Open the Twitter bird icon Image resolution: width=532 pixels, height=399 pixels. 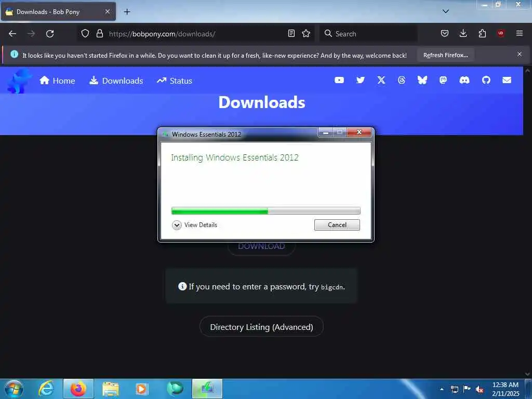coord(361,80)
